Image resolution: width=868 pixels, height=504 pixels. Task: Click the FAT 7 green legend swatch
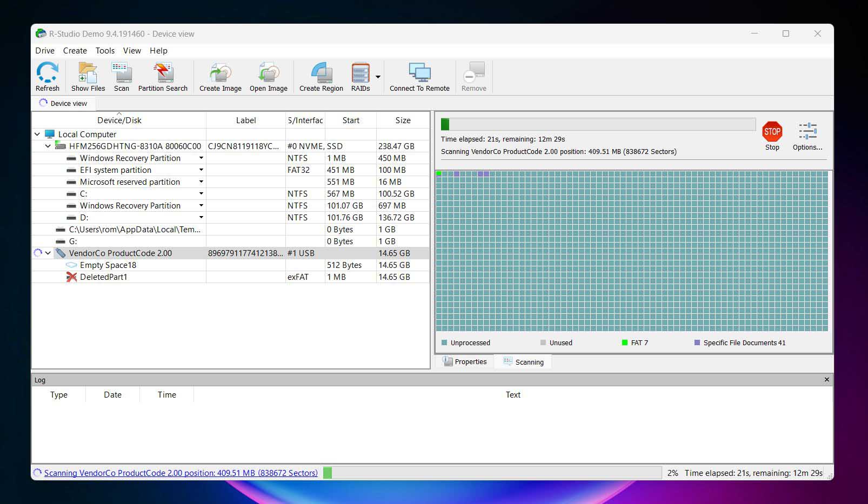[625, 342]
